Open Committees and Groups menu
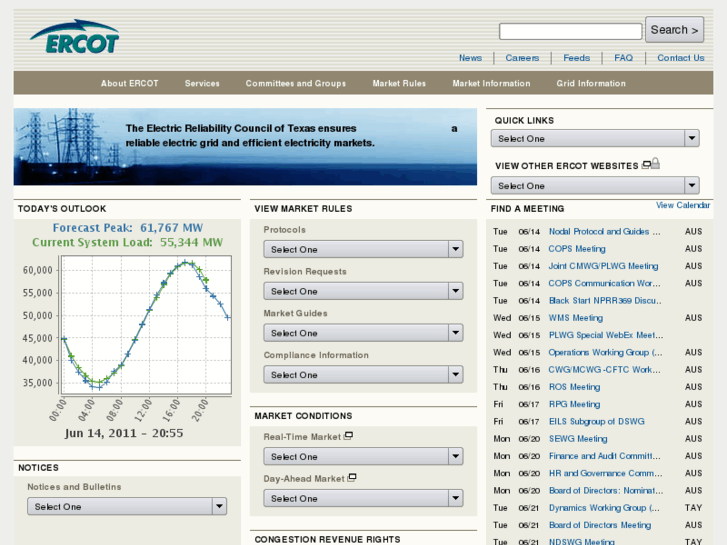 click(x=296, y=83)
